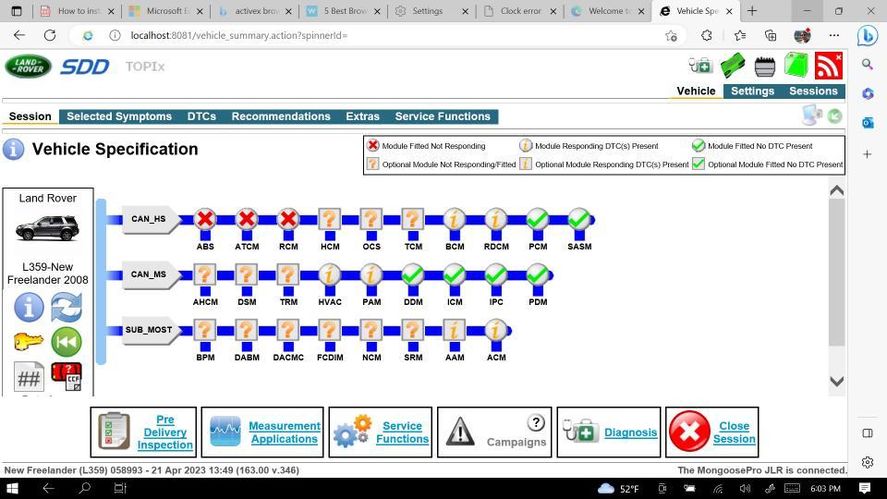887x499 pixels.
Task: Click the scroll down arrow
Action: click(837, 381)
